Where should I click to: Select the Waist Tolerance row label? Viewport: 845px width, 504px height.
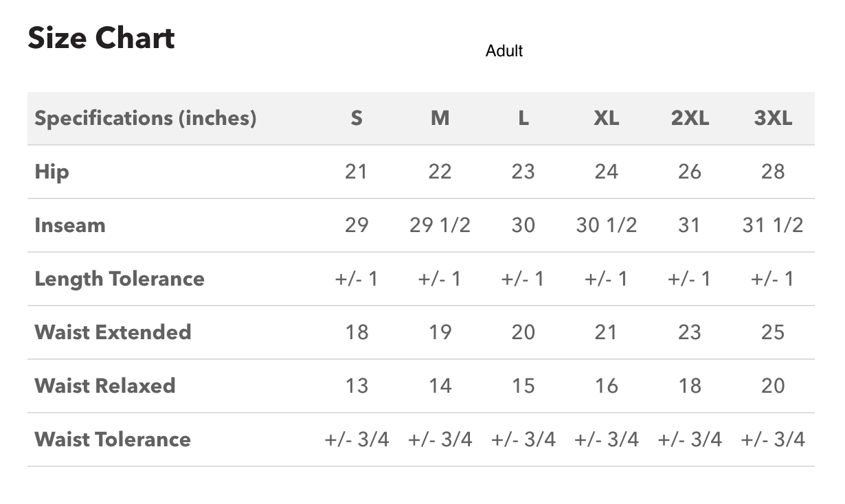pyautogui.click(x=113, y=439)
